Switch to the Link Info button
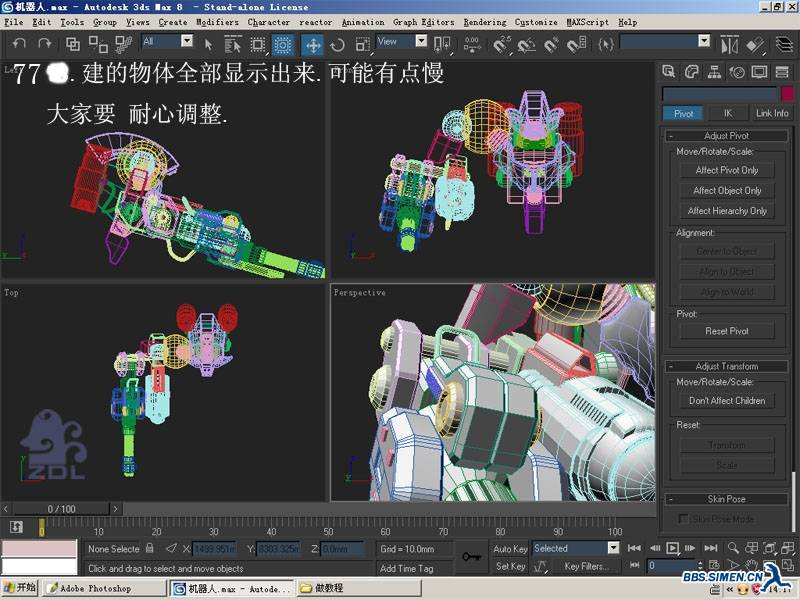Screen dimensions: 800x600 771,113
